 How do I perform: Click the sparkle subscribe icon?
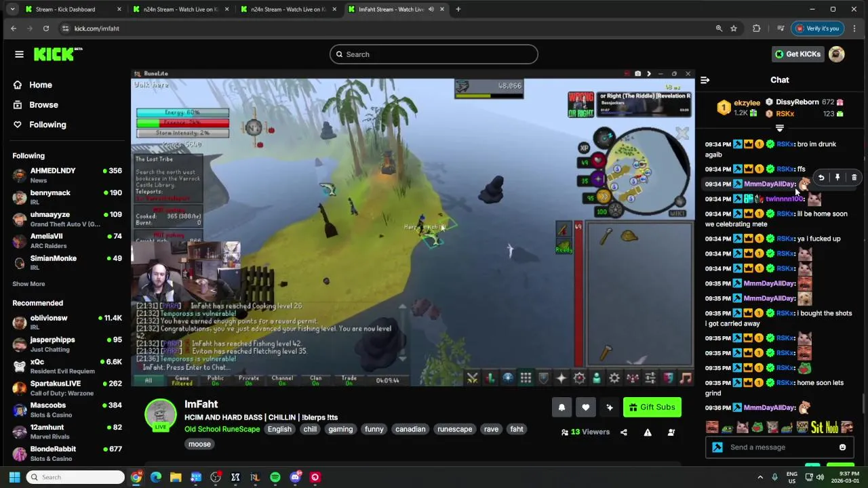(x=610, y=407)
